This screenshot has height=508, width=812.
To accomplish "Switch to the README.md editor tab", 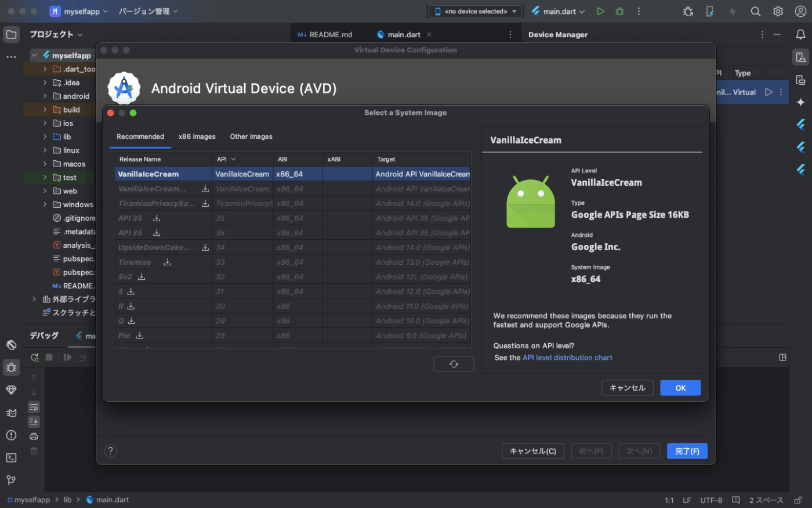I will coord(325,34).
